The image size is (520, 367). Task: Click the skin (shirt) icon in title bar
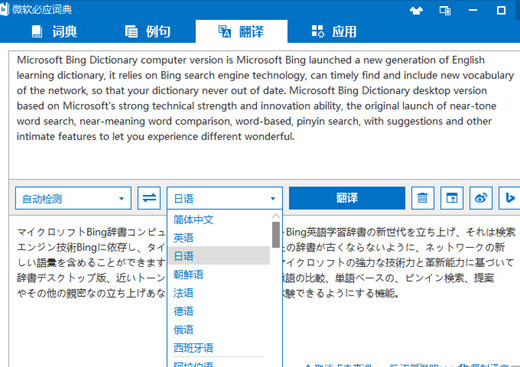pyautogui.click(x=416, y=11)
